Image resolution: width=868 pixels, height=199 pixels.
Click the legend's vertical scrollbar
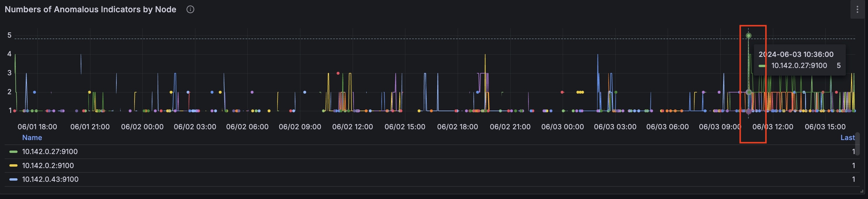point(857,144)
